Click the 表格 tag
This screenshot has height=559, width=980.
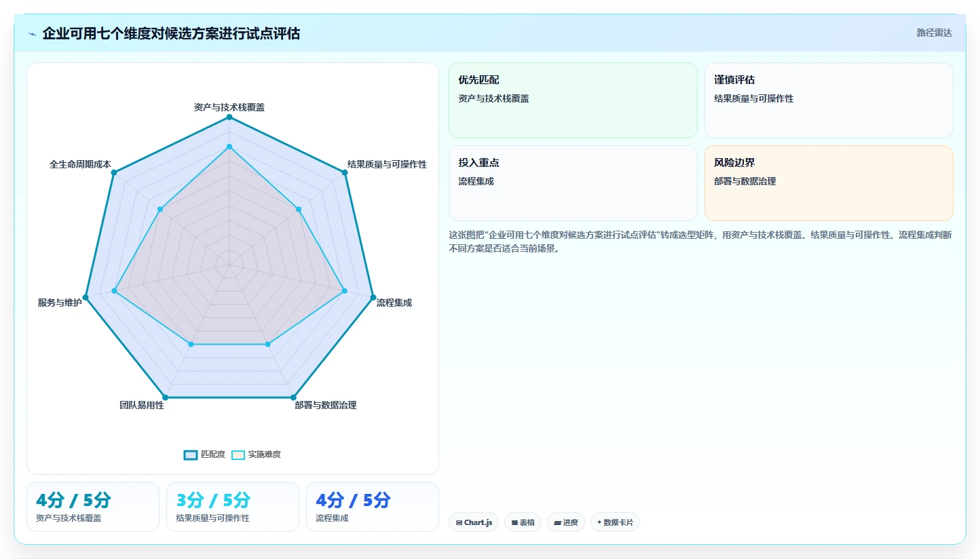coord(523,522)
